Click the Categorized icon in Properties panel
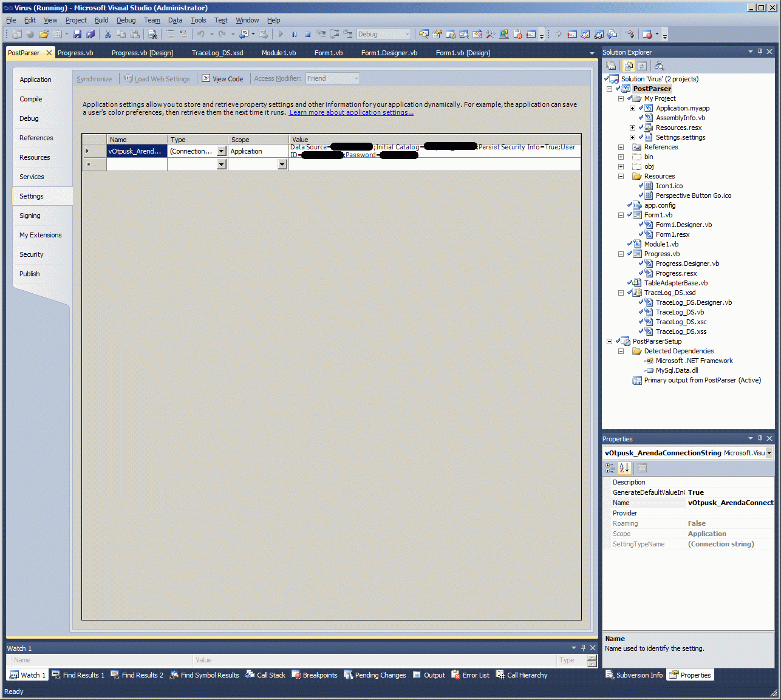The height and width of the screenshot is (700, 781). (x=610, y=467)
